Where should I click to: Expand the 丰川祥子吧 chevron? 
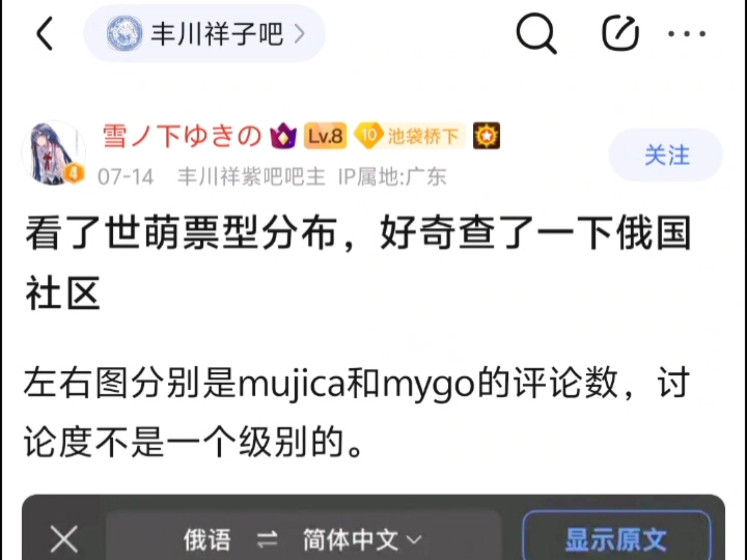coord(299,34)
